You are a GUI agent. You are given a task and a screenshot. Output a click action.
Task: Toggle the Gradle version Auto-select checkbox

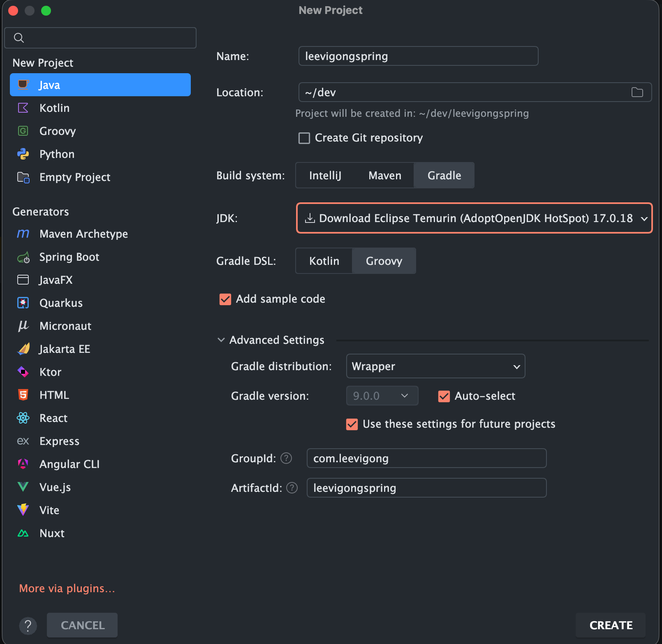point(444,396)
